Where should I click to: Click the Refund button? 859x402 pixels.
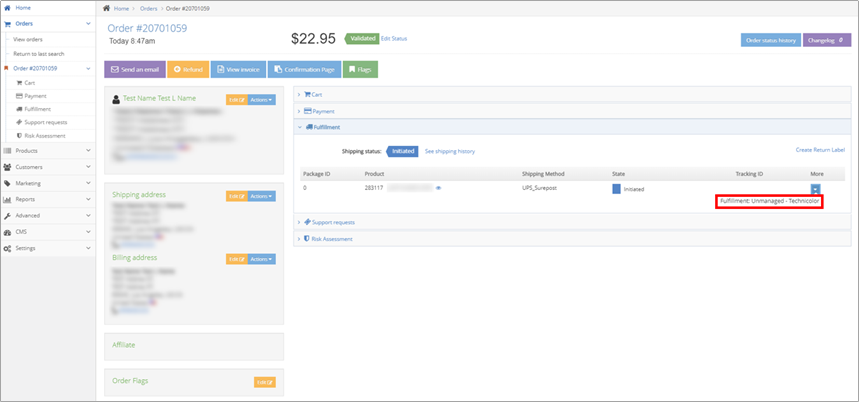coord(187,70)
